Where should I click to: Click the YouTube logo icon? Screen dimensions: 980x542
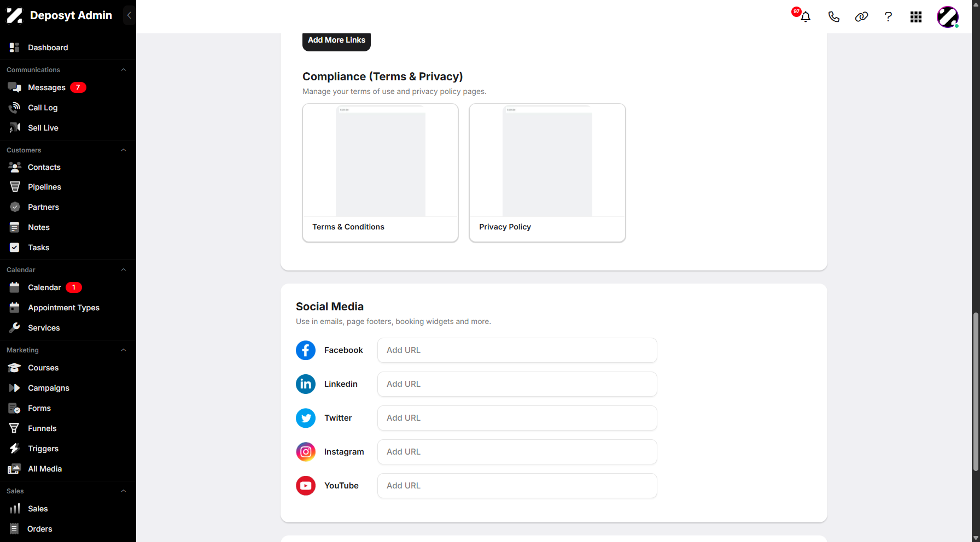tap(306, 486)
